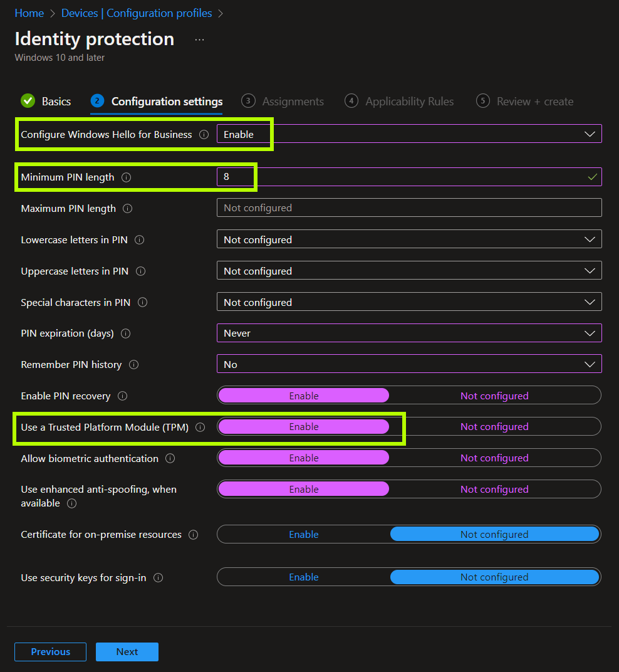
Task: Switch Use enhanced anti-spoofing to Not configured
Action: (x=494, y=489)
